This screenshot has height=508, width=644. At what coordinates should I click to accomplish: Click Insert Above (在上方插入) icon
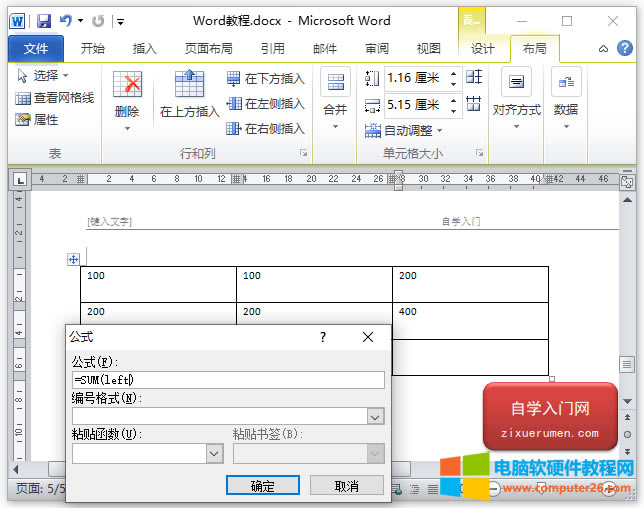tap(189, 86)
